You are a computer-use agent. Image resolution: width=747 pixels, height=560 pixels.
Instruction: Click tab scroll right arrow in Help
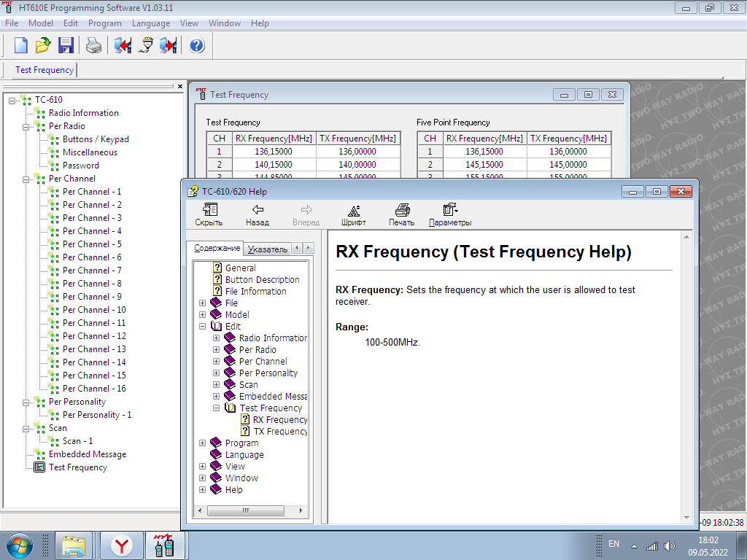pyautogui.click(x=309, y=248)
